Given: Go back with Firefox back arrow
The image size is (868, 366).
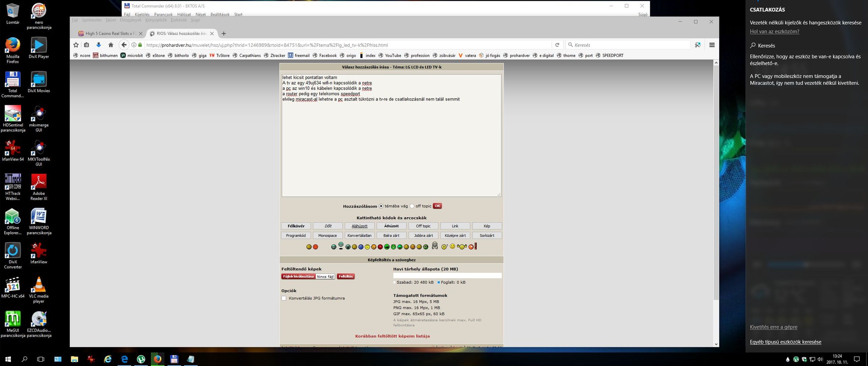Looking at the screenshot, I should point(124,45).
